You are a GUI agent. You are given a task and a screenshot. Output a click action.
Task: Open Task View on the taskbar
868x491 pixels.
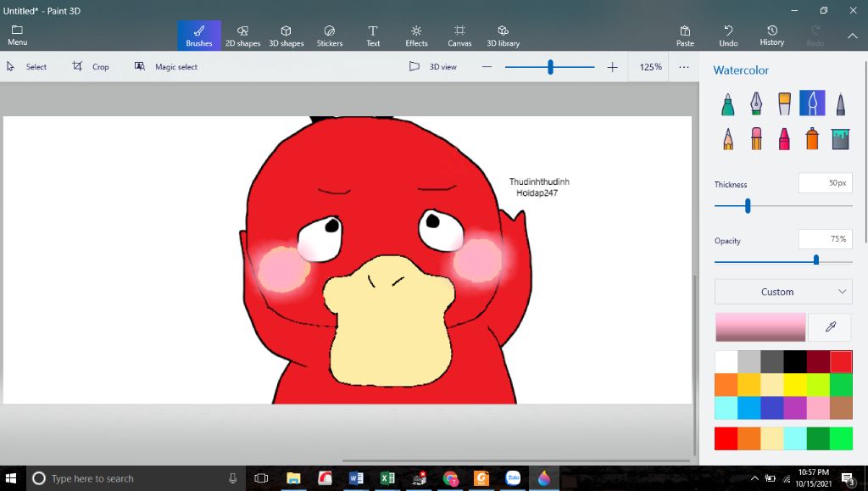261,478
